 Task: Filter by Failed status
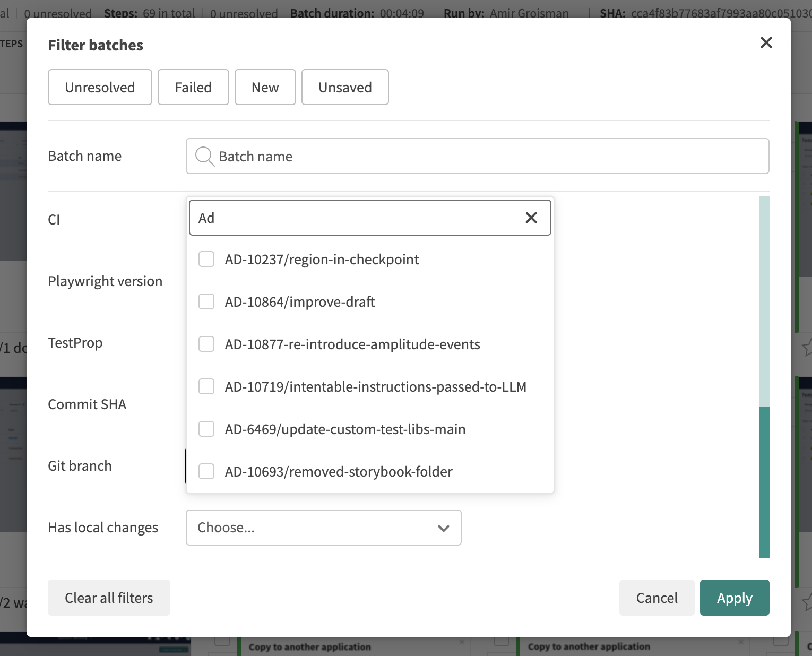tap(193, 87)
